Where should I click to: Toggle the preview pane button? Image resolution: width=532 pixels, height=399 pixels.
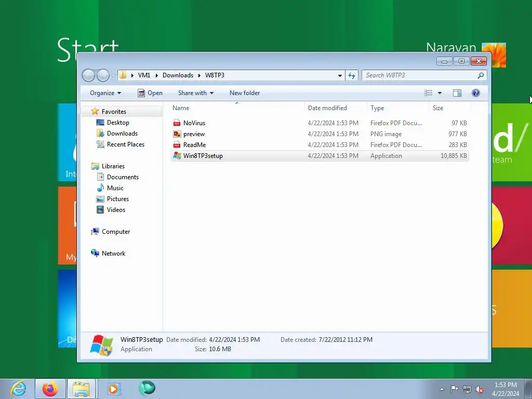(x=457, y=93)
